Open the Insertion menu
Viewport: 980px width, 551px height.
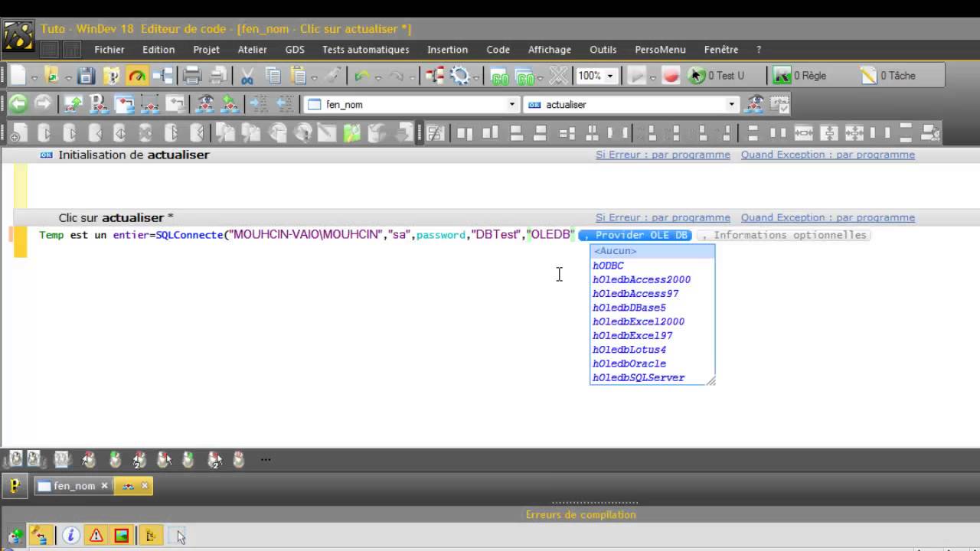click(x=448, y=49)
